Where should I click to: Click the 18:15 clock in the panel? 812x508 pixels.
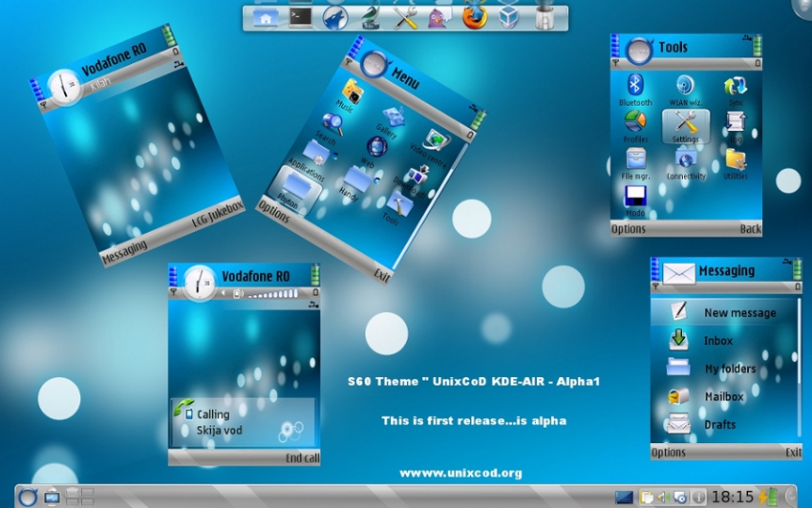pyautogui.click(x=733, y=497)
